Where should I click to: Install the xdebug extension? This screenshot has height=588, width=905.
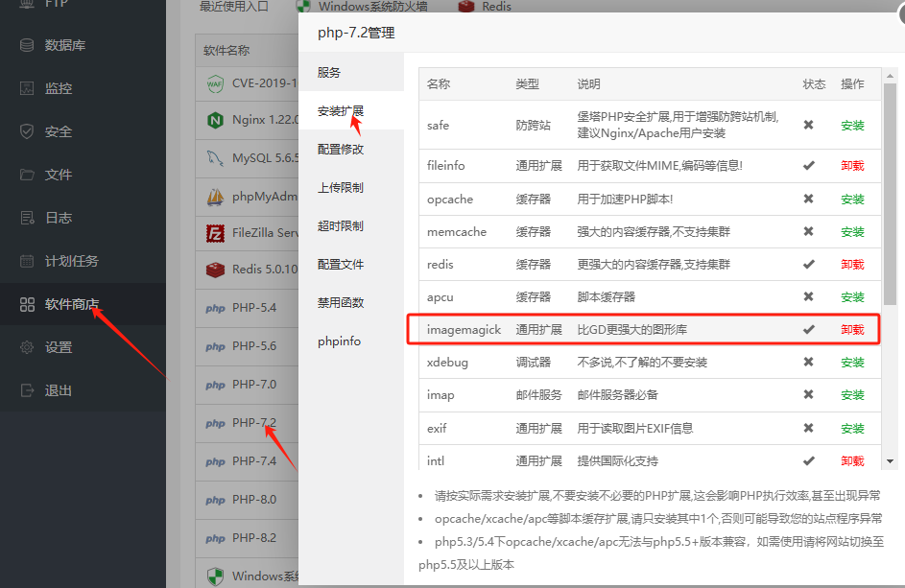[x=852, y=363]
